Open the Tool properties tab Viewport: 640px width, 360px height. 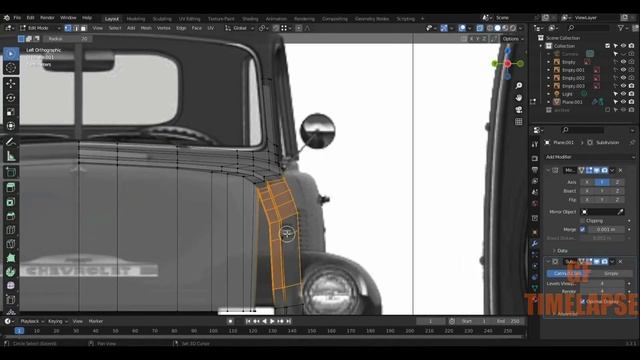(535, 144)
